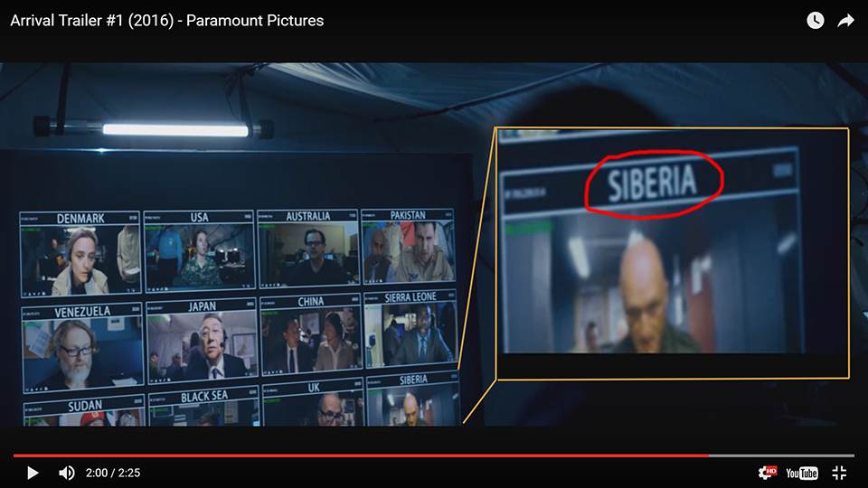
Task: Click the UK video feed label
Action: (314, 388)
